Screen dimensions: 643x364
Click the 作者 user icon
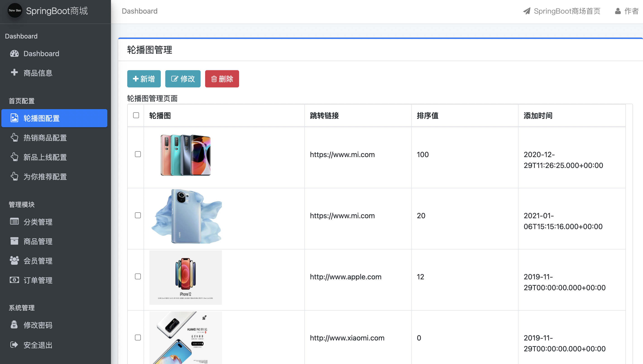click(x=618, y=11)
